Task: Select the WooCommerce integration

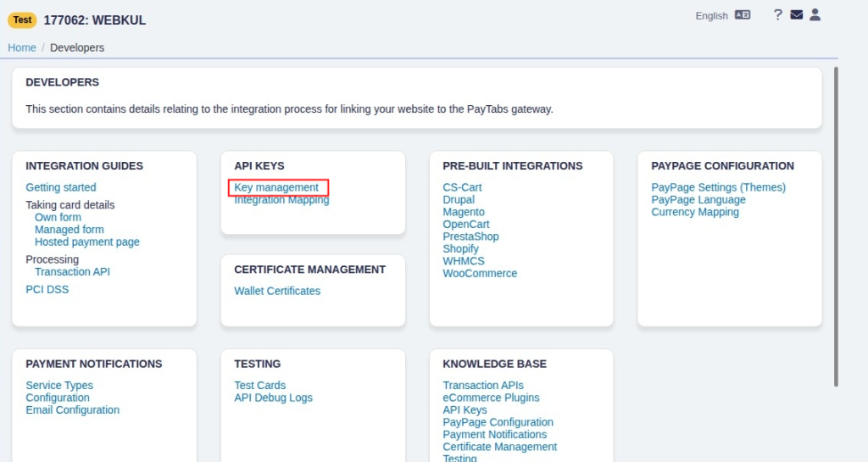Action: tap(480, 273)
